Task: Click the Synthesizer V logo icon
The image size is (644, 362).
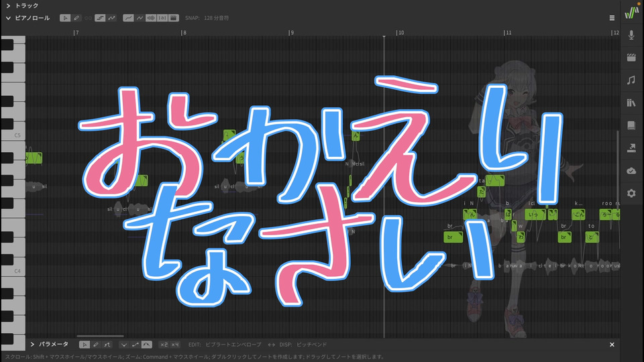Action: point(631,12)
